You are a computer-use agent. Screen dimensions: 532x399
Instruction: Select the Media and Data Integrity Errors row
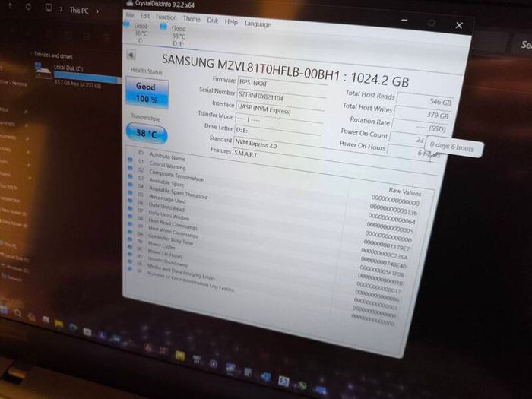point(181,272)
